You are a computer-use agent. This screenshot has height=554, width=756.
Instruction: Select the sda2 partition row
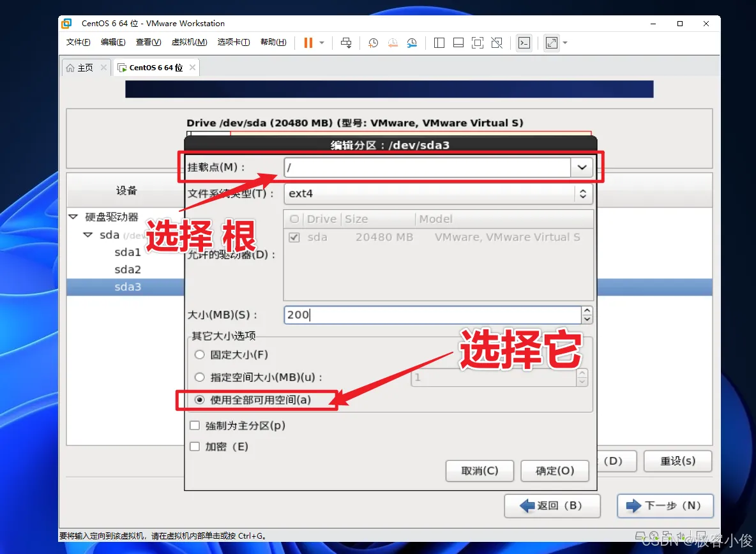[128, 270]
